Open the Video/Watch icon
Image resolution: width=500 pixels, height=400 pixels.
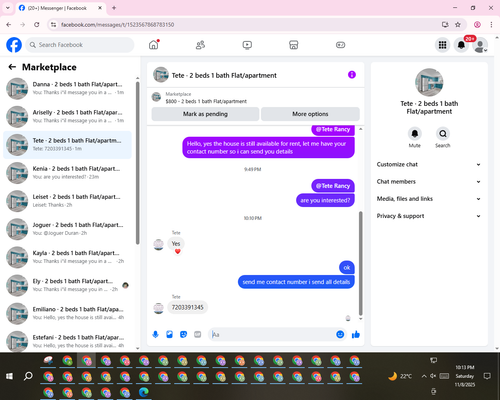[x=247, y=45]
